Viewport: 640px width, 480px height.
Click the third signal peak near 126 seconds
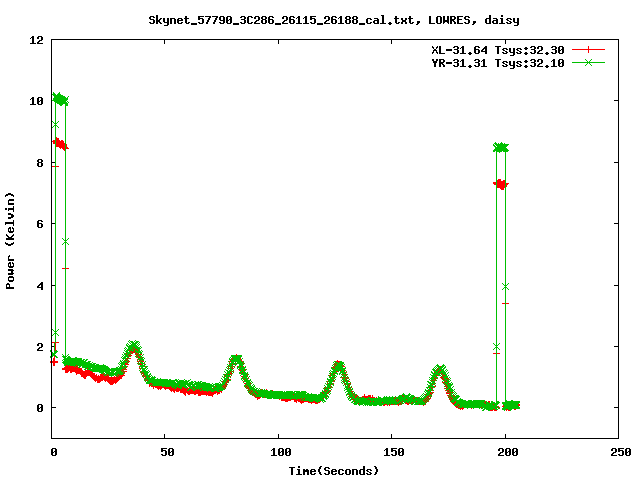[x=338, y=366]
